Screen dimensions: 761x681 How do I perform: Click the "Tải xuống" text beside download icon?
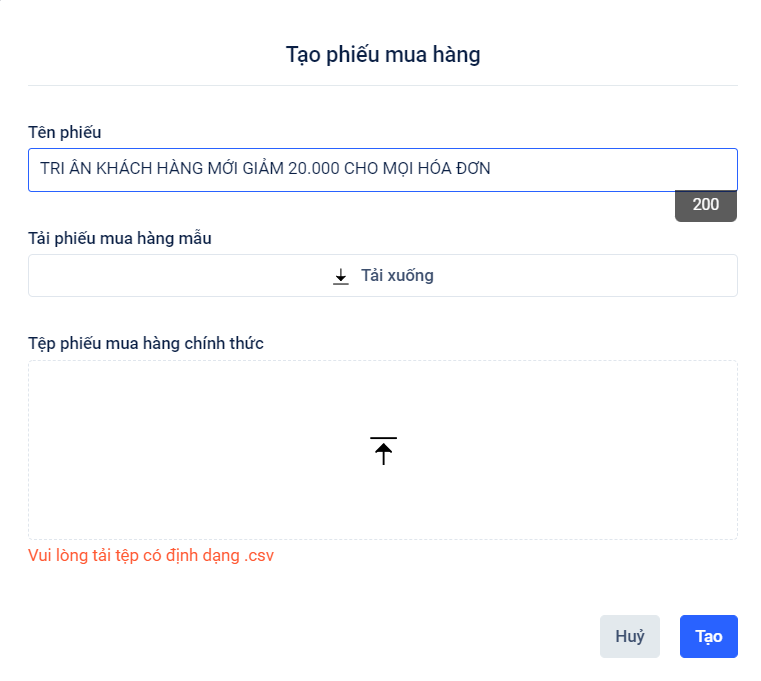point(397,276)
